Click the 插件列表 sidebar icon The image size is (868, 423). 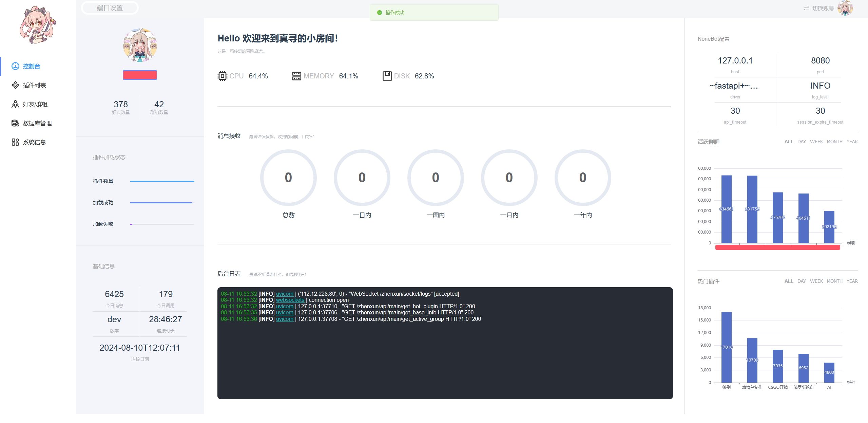click(x=15, y=85)
